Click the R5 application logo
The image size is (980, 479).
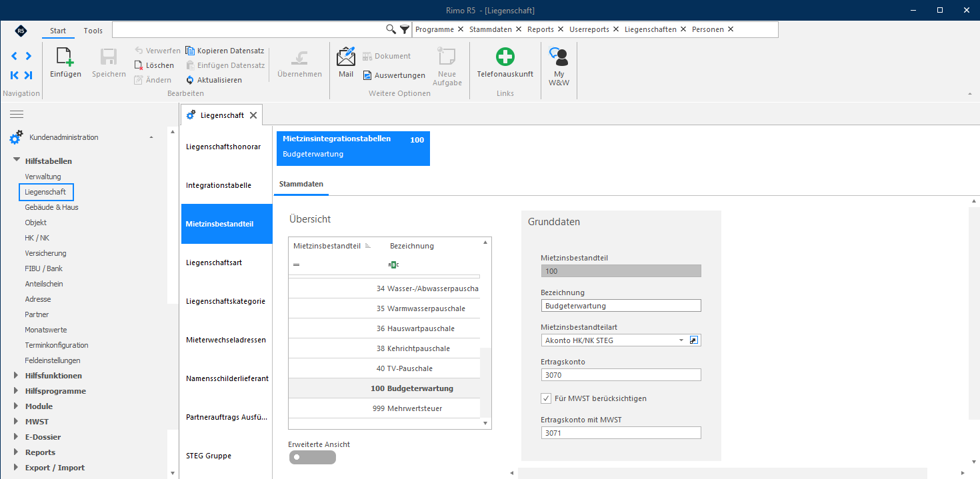click(x=21, y=31)
